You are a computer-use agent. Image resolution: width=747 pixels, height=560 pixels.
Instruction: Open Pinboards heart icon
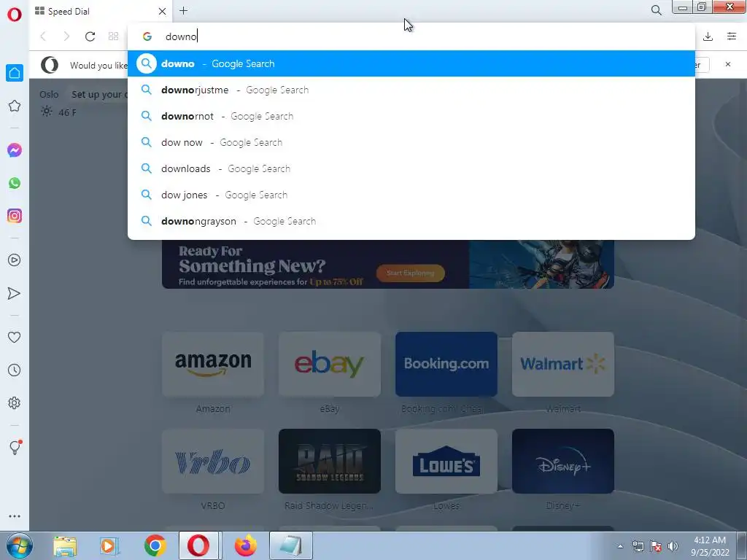[x=15, y=337]
